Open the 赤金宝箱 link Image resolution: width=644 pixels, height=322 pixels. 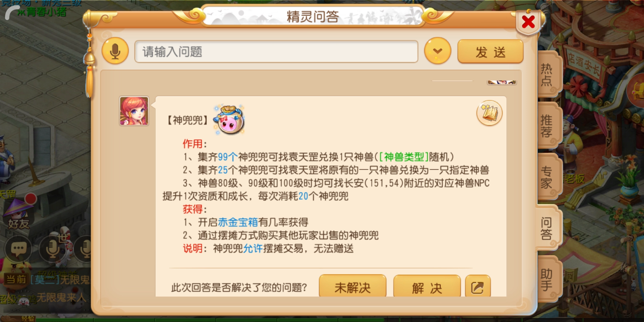[238, 222]
